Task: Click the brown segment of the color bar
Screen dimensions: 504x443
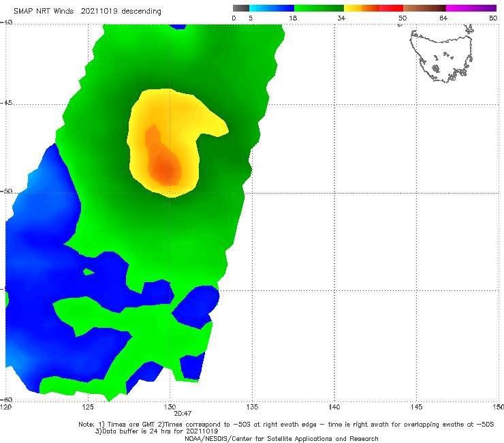Action: pyautogui.click(x=424, y=8)
